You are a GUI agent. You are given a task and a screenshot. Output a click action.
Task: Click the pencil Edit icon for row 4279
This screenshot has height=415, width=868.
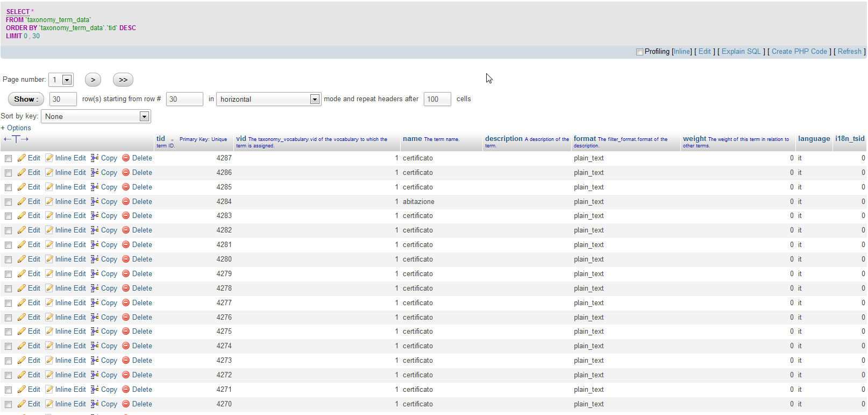pyautogui.click(x=22, y=273)
